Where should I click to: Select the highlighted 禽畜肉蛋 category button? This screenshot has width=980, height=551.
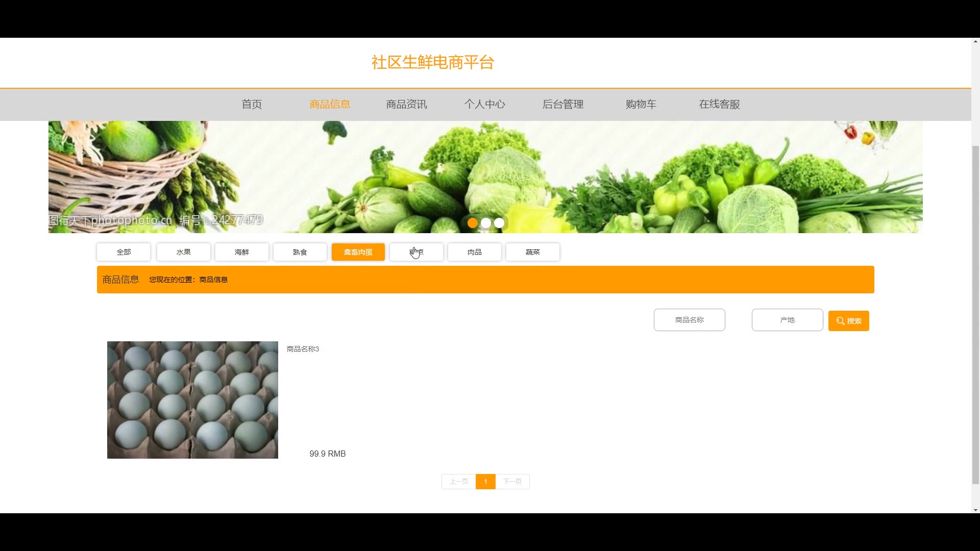[x=358, y=252]
